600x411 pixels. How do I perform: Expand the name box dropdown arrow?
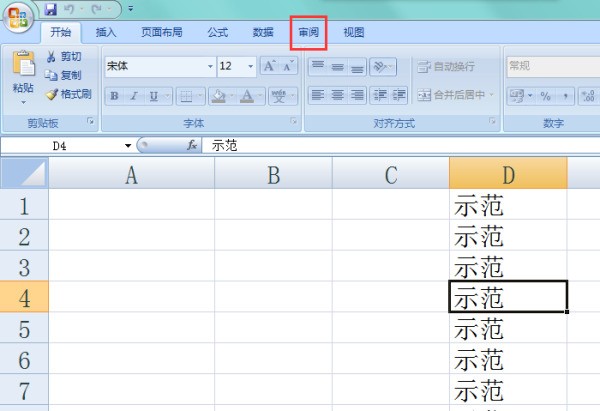click(x=128, y=146)
